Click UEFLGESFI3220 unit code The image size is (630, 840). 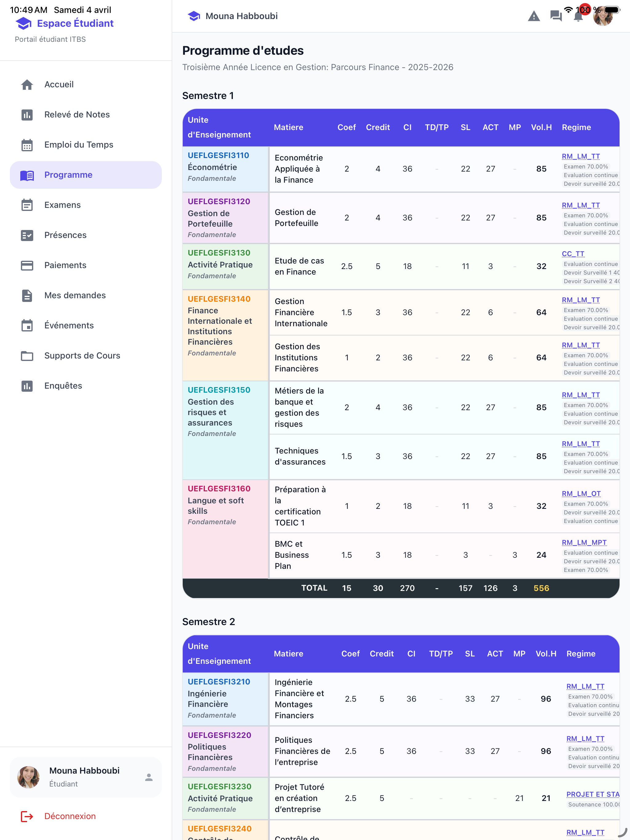(219, 735)
